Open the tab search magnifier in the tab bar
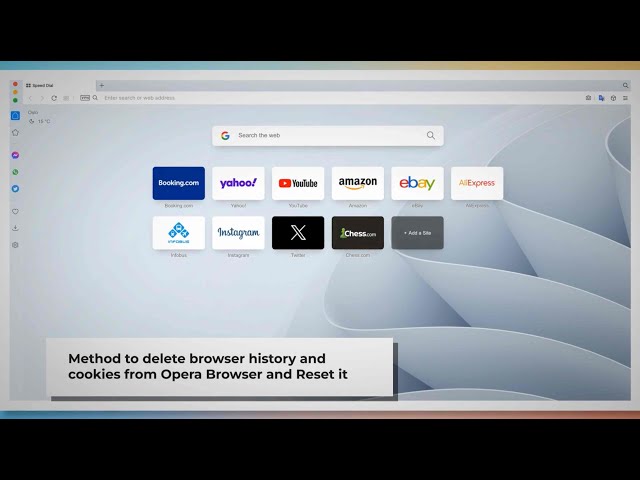The image size is (640, 480). 625,85
